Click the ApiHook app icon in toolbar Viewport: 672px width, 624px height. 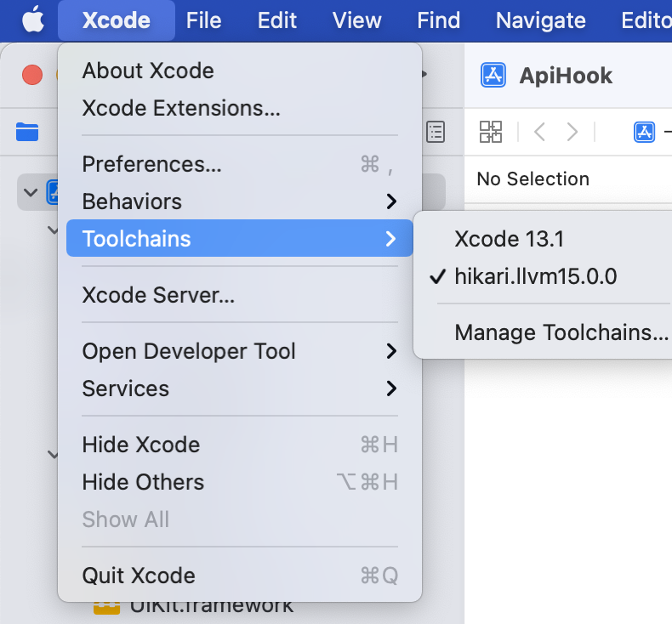click(x=493, y=76)
